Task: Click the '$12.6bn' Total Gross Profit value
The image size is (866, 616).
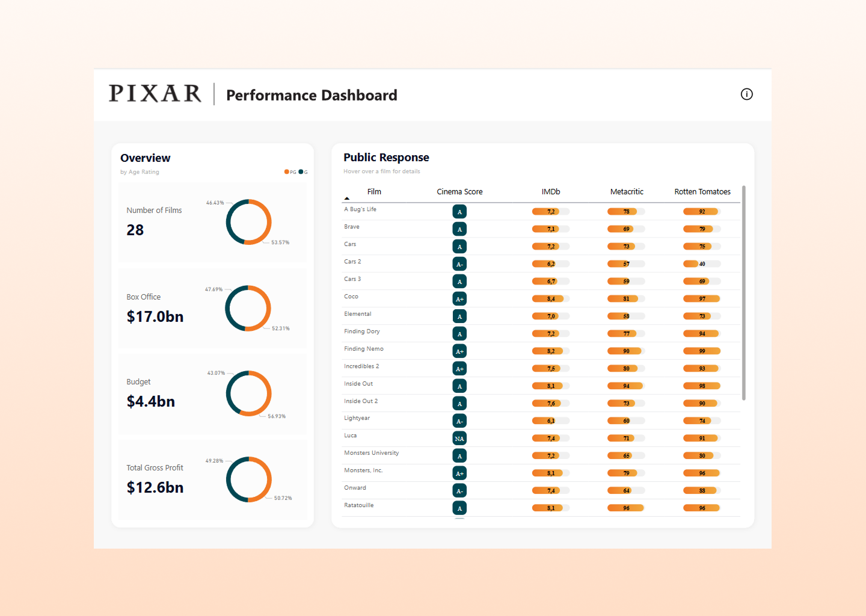Action: pos(155,488)
